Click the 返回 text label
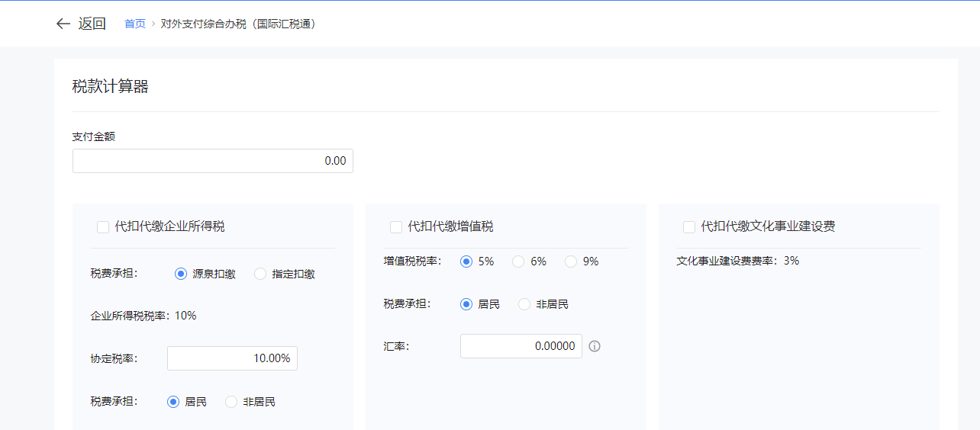 [x=92, y=24]
